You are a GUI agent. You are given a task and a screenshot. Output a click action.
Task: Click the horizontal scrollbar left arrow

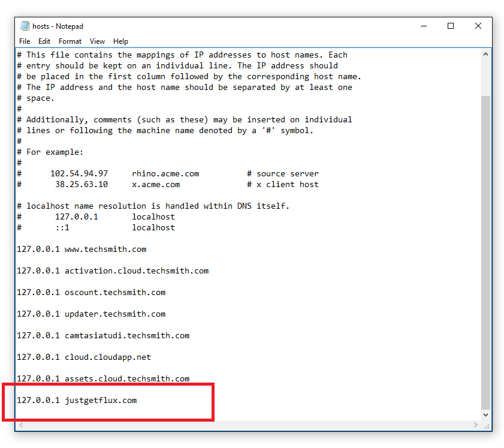pos(21,425)
